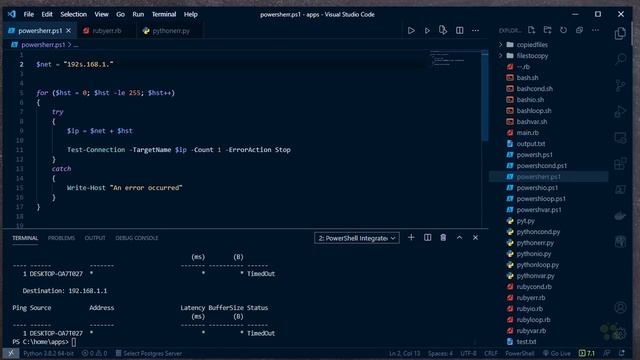Run the PowerShell script with the play icon

pos(411,31)
